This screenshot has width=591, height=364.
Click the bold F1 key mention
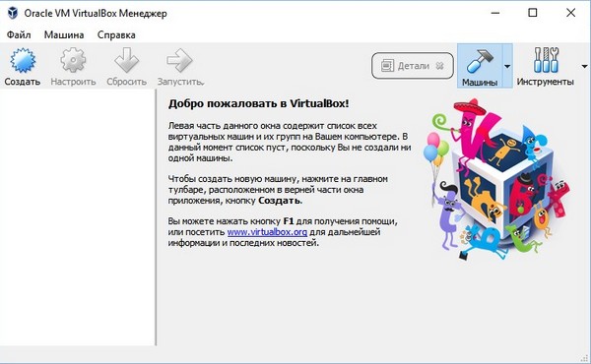[288, 221]
